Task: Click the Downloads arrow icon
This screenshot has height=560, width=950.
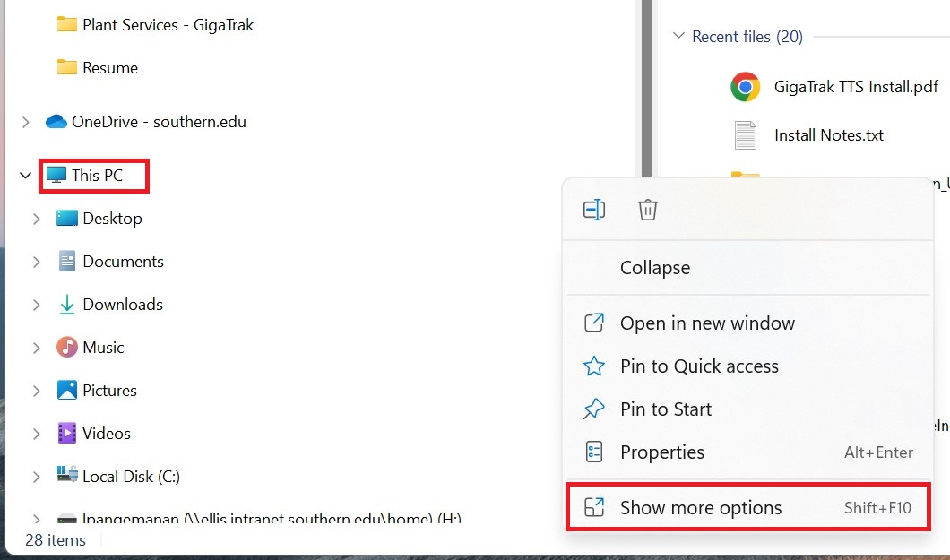Action: point(67,305)
